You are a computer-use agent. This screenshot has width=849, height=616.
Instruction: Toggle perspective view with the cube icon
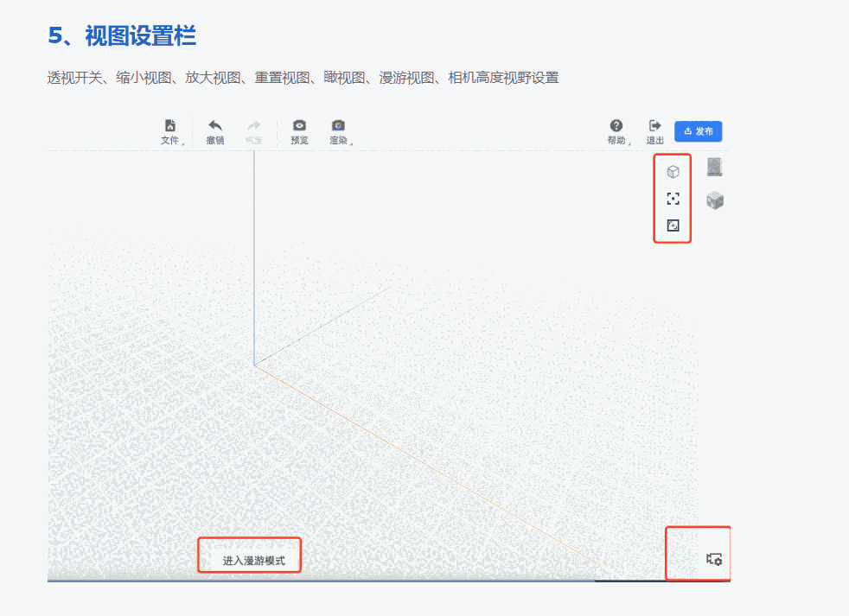coord(673,170)
